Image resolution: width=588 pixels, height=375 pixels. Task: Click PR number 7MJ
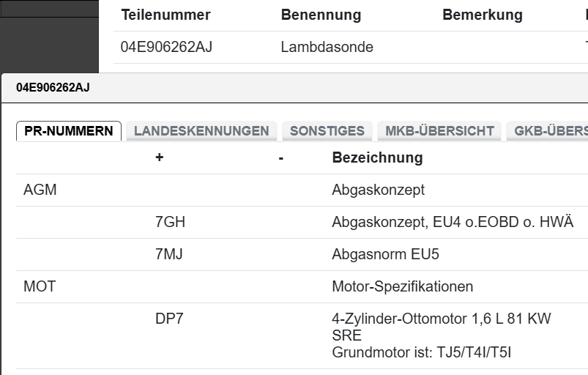[x=170, y=255]
